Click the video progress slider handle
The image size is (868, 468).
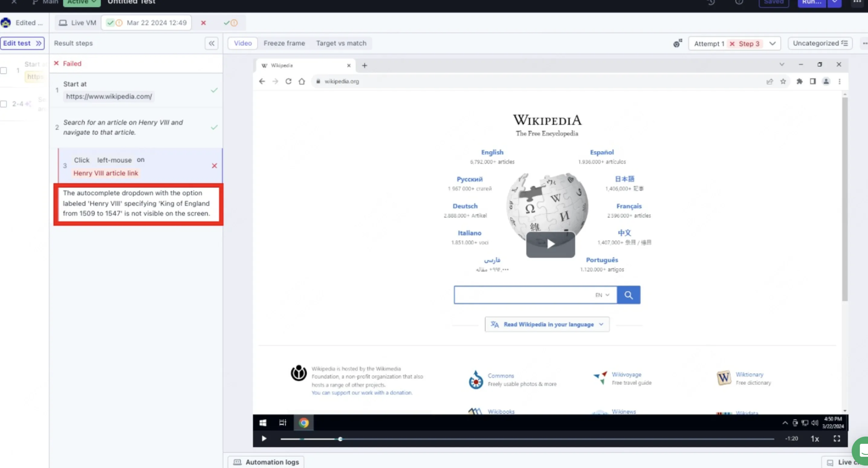click(340, 439)
